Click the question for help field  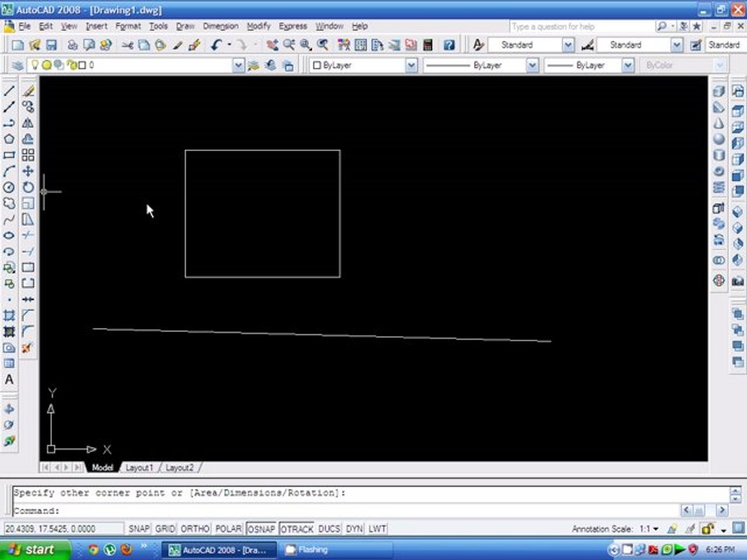(x=581, y=26)
